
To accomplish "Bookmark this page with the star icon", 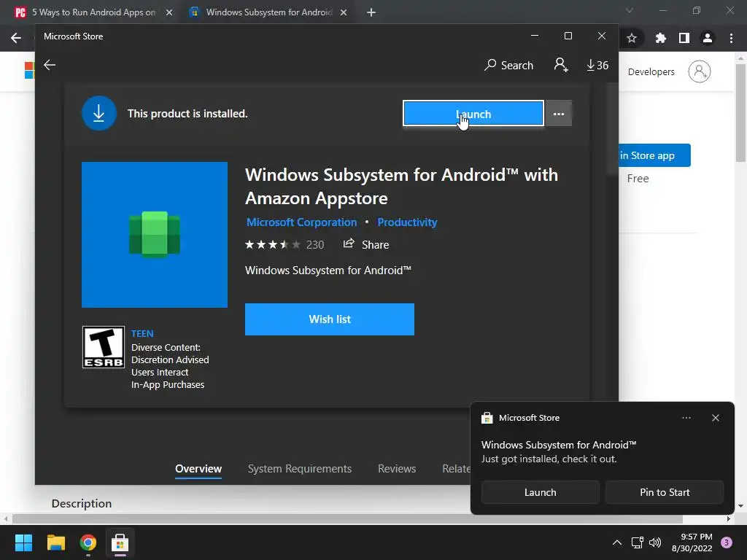I will [x=632, y=38].
